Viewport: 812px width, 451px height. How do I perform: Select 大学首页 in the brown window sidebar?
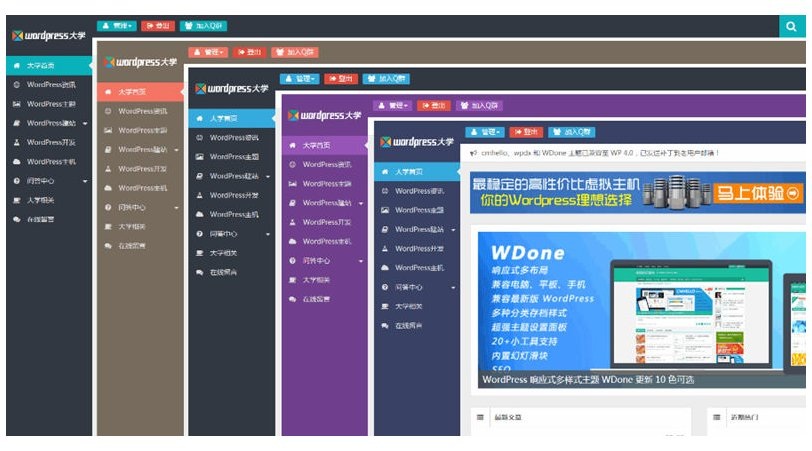(x=140, y=92)
